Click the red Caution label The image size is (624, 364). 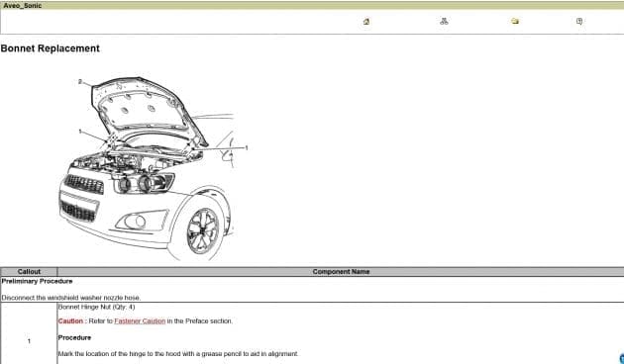click(70, 321)
